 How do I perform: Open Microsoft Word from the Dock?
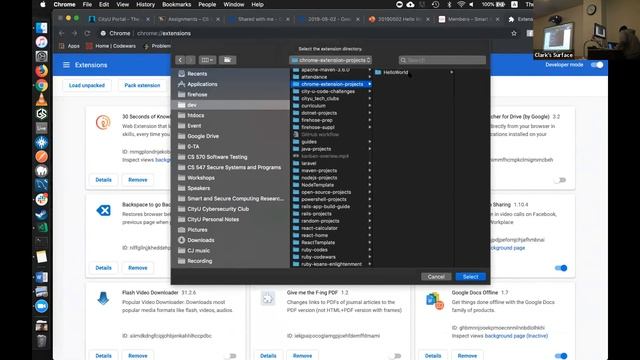click(41, 278)
